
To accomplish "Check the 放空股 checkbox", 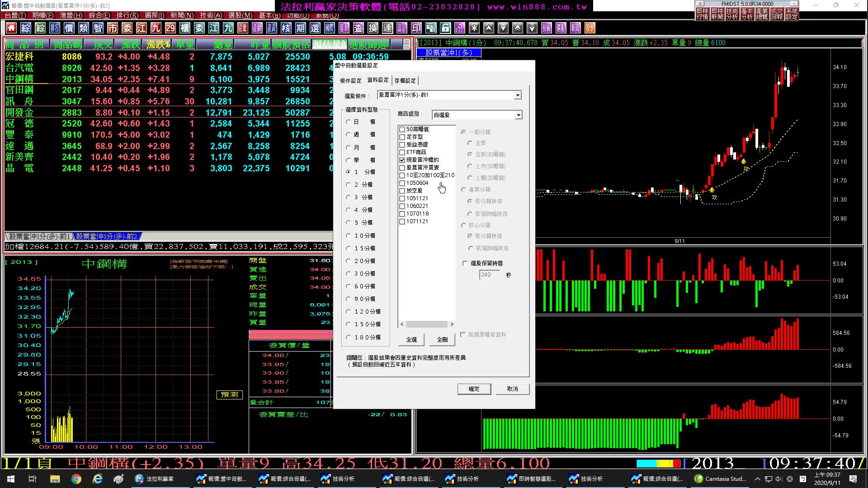I will [402, 191].
